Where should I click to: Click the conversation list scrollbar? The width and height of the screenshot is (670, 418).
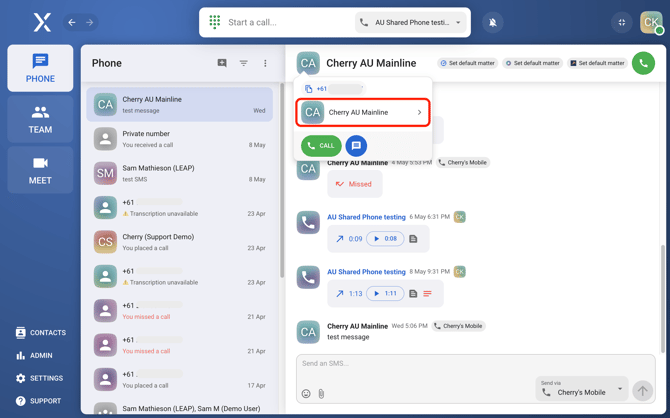pos(282,180)
